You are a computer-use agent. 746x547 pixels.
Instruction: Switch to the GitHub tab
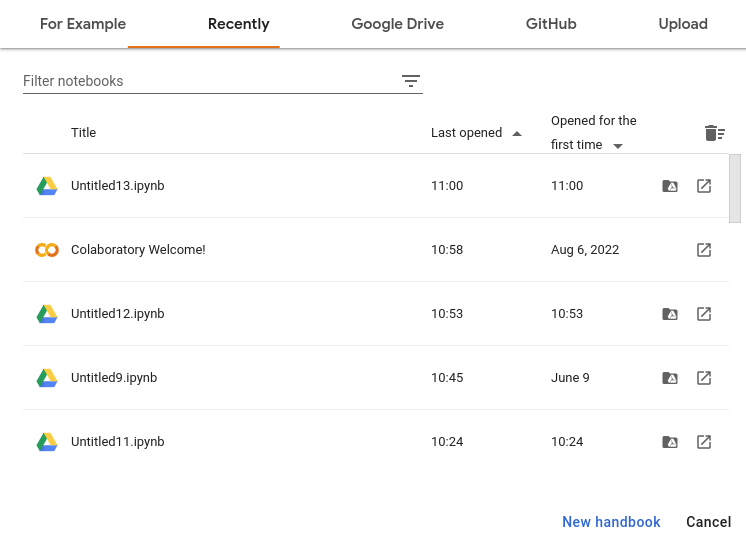click(x=551, y=24)
